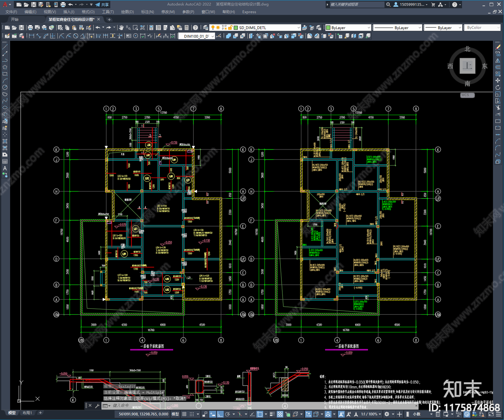Click the Plot (print) icon in the quick access bar
The width and height of the screenshot is (504, 420).
(x=63, y=4)
